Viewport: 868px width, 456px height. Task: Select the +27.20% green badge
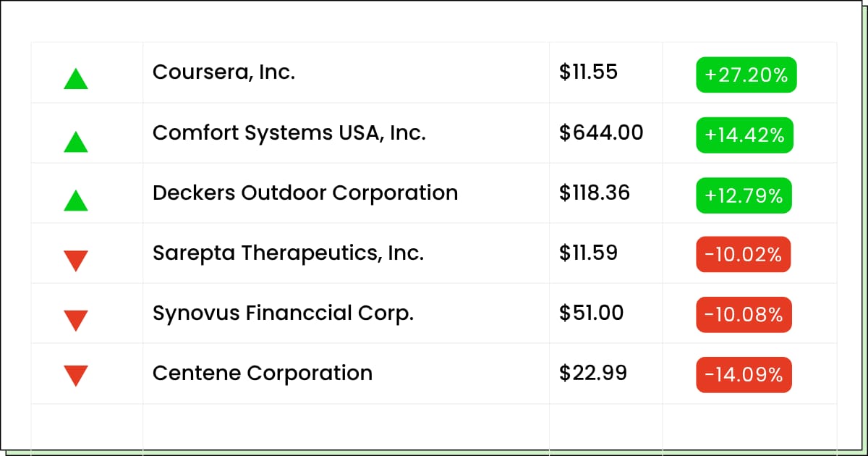pyautogui.click(x=746, y=75)
